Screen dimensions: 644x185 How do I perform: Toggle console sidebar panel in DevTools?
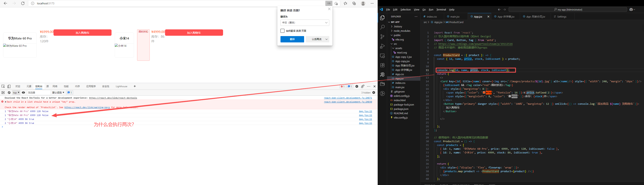[x=3, y=92]
